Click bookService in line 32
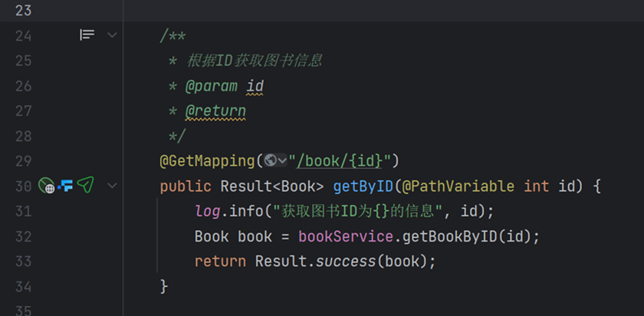Screen dimensions: 644x316 click(x=346, y=237)
